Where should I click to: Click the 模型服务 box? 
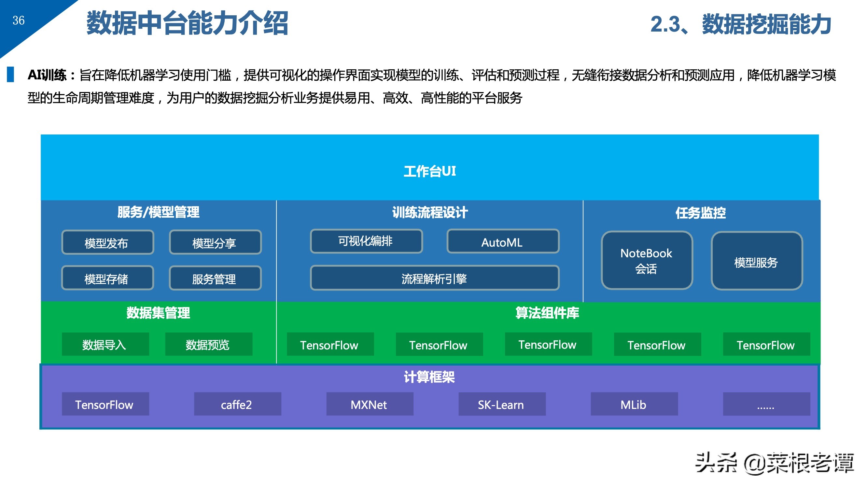(x=756, y=261)
